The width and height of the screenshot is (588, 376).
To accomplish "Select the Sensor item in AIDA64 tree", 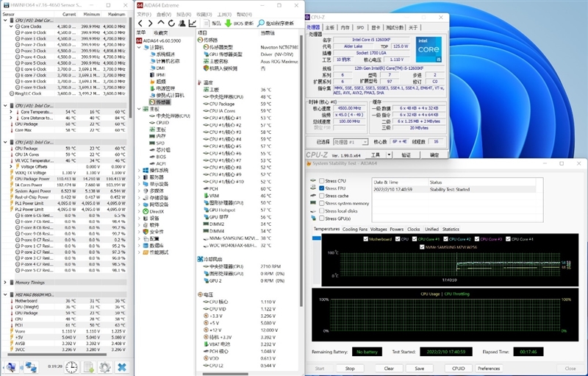I will click(160, 102).
